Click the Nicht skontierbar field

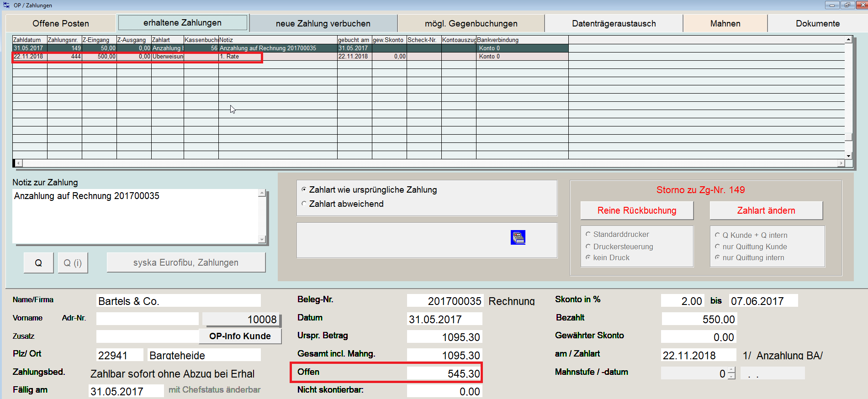pyautogui.click(x=445, y=391)
